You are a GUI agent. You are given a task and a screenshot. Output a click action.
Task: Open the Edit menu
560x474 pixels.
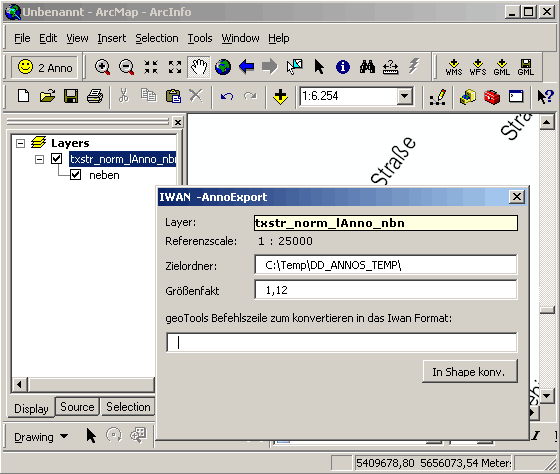pos(48,38)
